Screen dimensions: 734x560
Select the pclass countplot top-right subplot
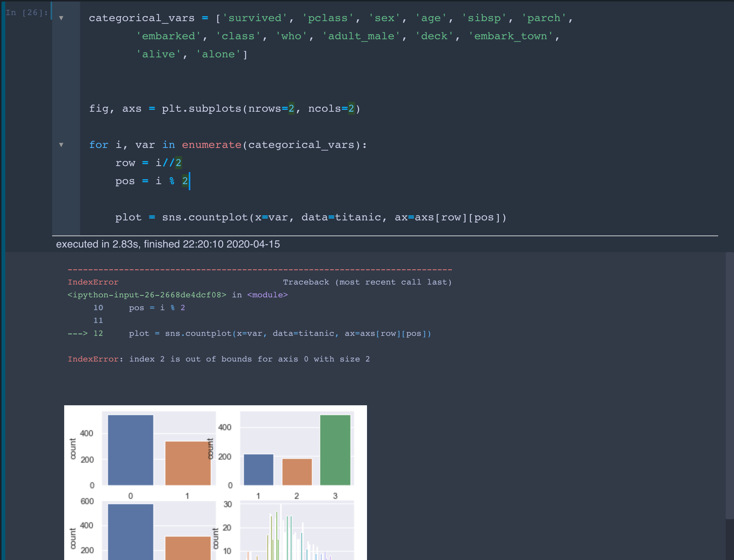coord(297,449)
